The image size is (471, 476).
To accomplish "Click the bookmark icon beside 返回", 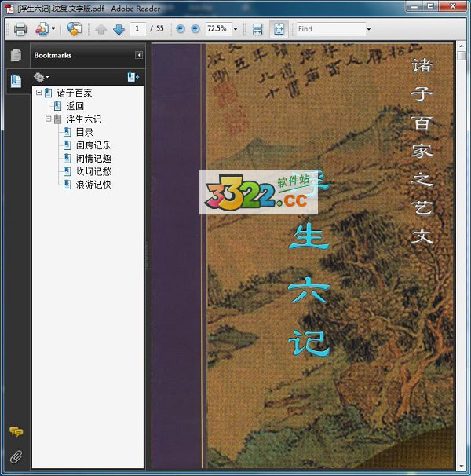I will coord(57,106).
